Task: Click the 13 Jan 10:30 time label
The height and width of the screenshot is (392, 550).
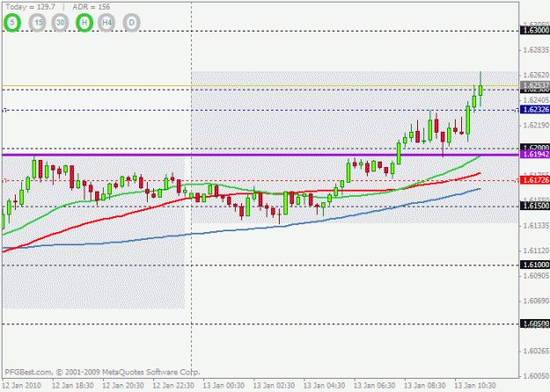Action: (x=475, y=386)
